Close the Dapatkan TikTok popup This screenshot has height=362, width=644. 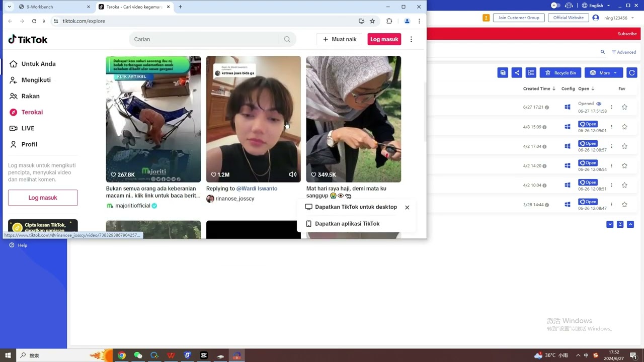click(407, 207)
